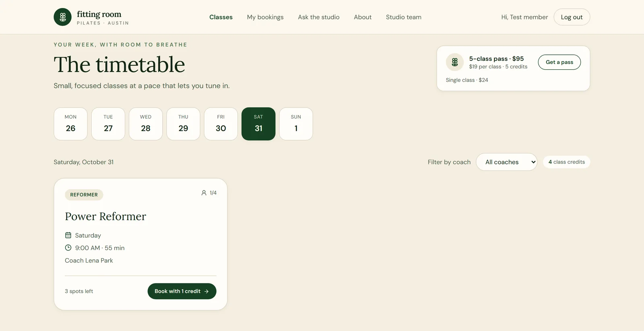Viewport: 644px width, 331px height.
Task: Select Saturday 31 day tab
Action: click(258, 124)
